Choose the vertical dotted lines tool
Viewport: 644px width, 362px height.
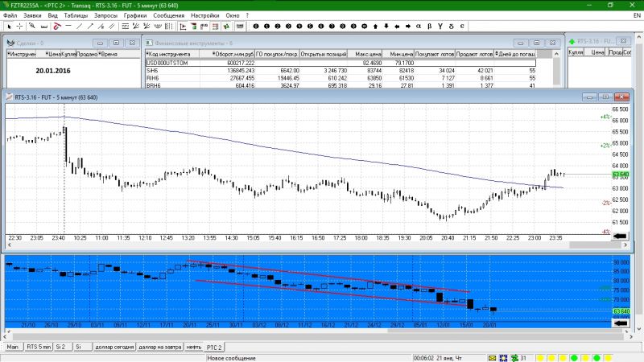(x=168, y=27)
